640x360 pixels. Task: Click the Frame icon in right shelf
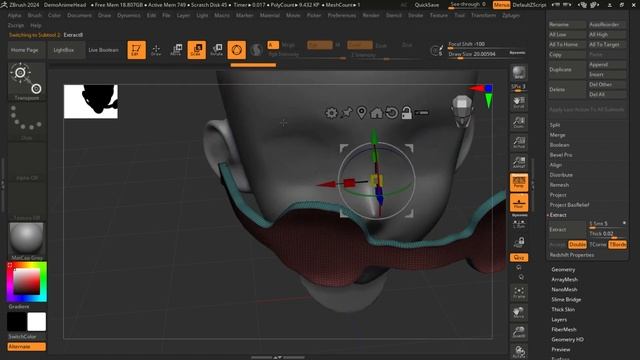point(519,293)
